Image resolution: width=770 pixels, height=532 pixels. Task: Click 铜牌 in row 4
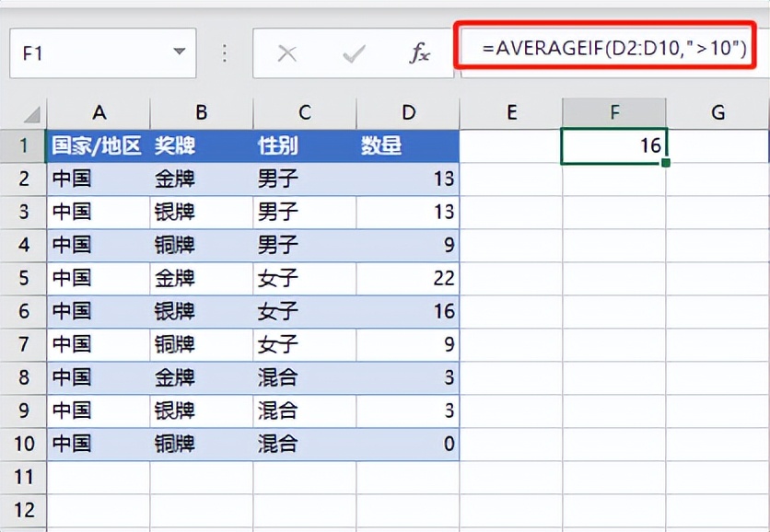tap(175, 245)
